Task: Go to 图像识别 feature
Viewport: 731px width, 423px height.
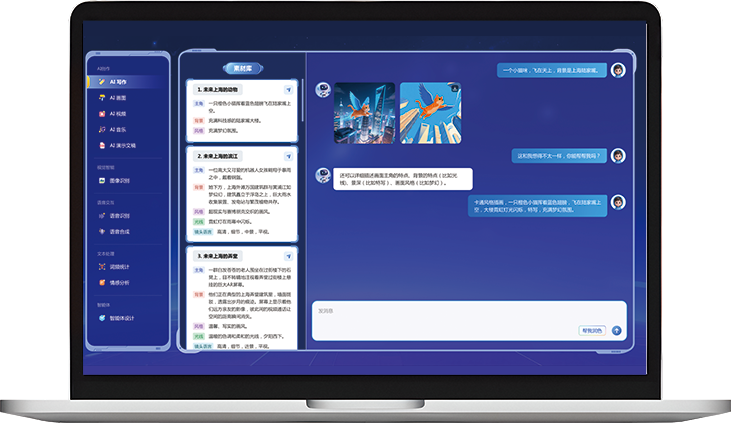Action: pos(115,180)
